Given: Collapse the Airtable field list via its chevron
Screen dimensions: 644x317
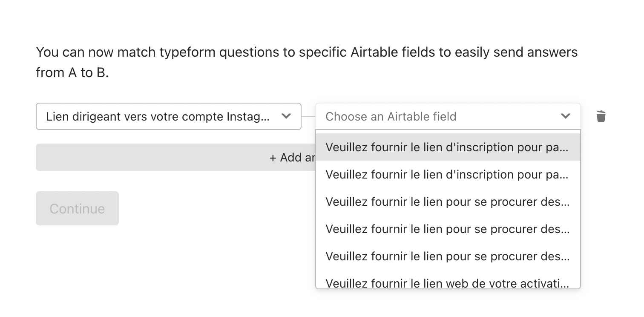Looking at the screenshot, I should [x=565, y=116].
